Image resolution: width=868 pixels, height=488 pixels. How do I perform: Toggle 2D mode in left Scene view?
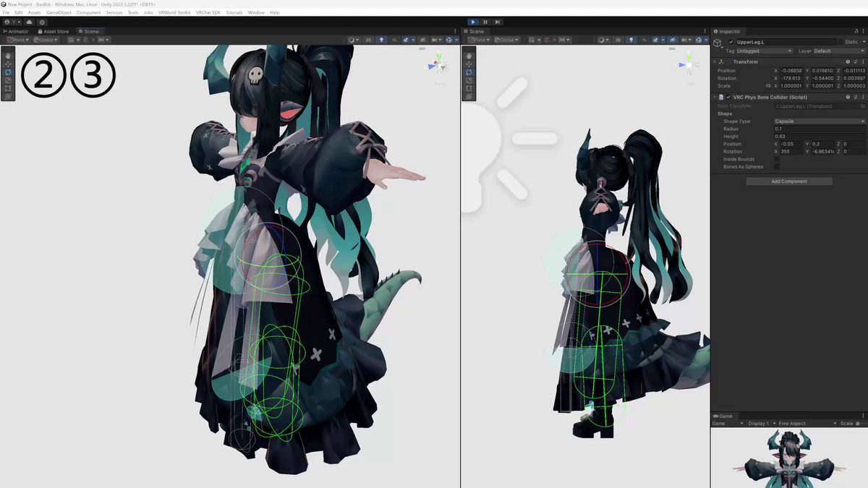[x=368, y=40]
